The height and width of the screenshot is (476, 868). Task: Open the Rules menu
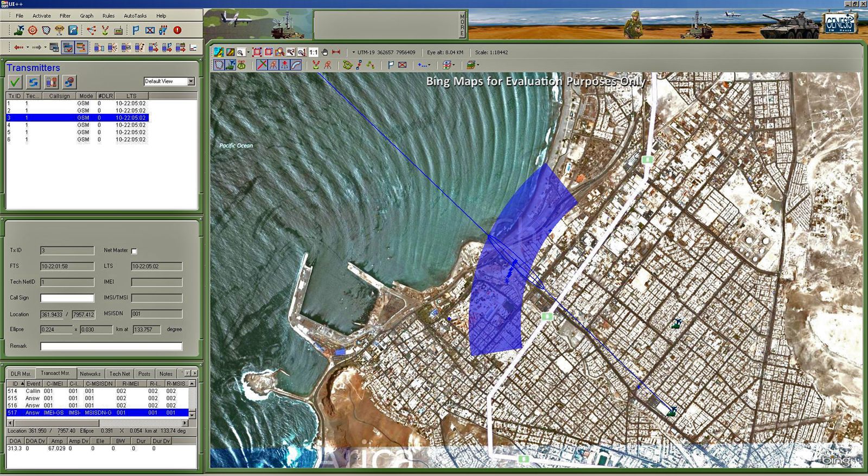pyautogui.click(x=108, y=16)
